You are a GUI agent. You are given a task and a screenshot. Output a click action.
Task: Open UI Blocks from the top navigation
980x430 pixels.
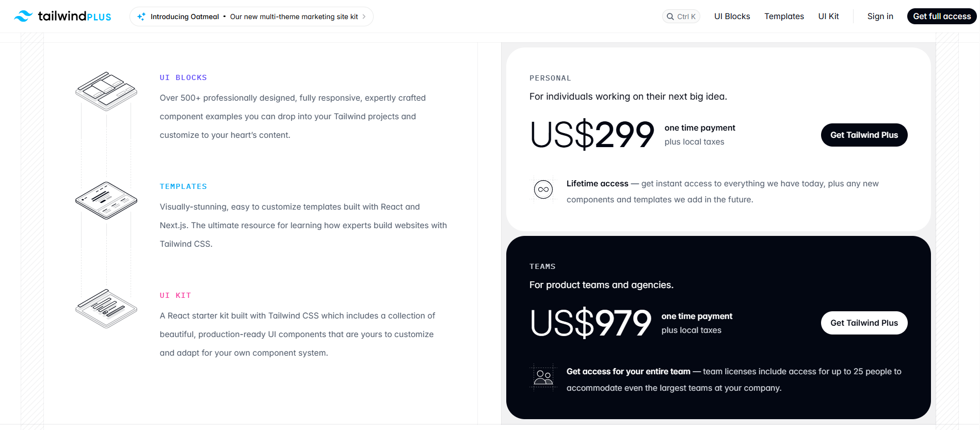(x=731, y=16)
